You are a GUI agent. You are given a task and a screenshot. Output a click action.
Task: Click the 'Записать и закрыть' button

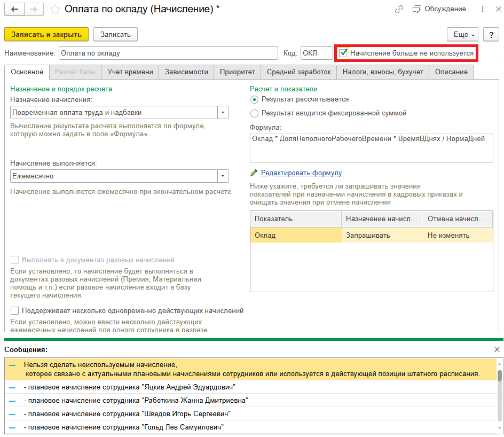click(x=46, y=34)
